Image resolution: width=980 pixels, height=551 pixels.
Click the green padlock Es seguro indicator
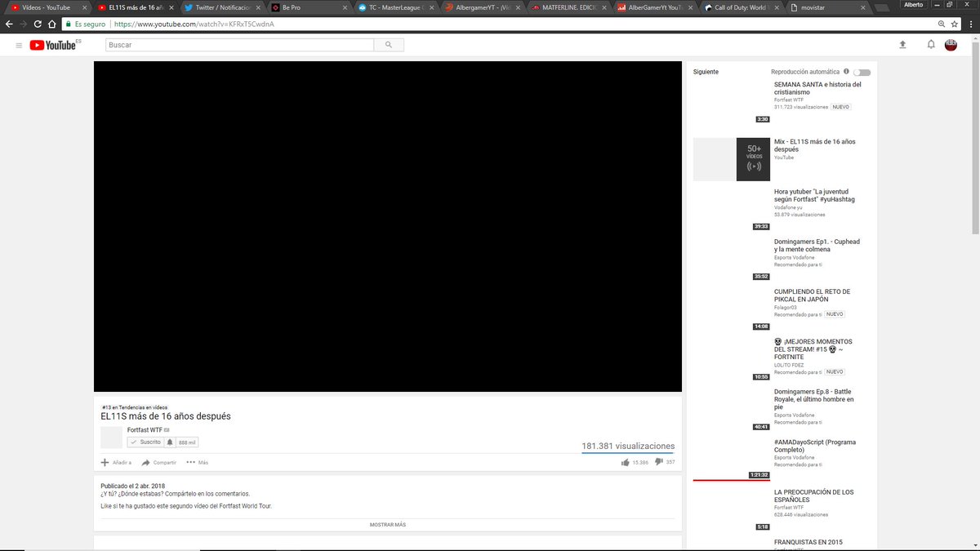click(x=87, y=24)
